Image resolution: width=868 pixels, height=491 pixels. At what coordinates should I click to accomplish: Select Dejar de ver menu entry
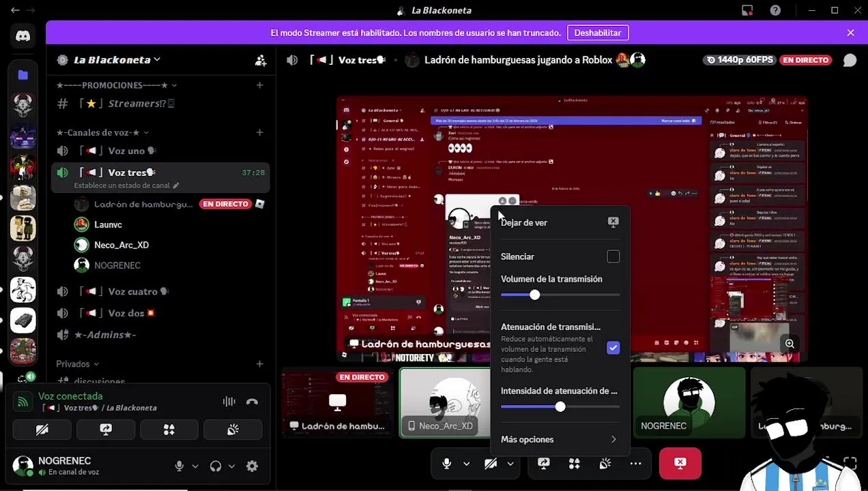pos(559,223)
